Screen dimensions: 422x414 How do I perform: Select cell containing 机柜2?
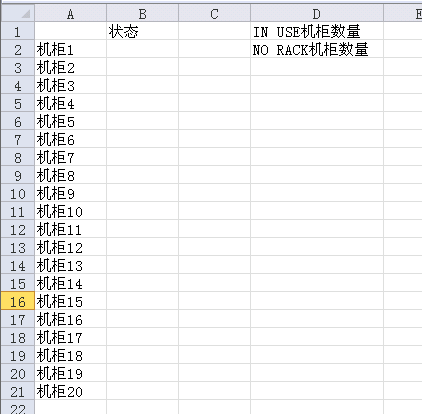70,67
